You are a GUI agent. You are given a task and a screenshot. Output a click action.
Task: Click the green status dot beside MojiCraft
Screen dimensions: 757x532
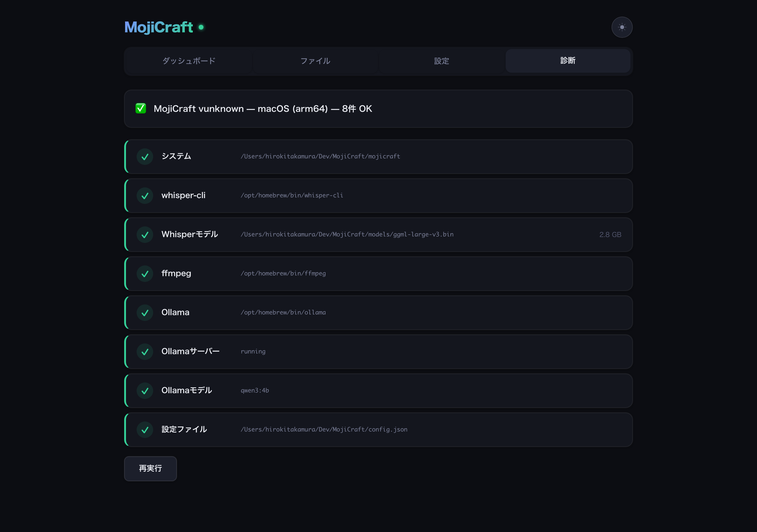[201, 27]
